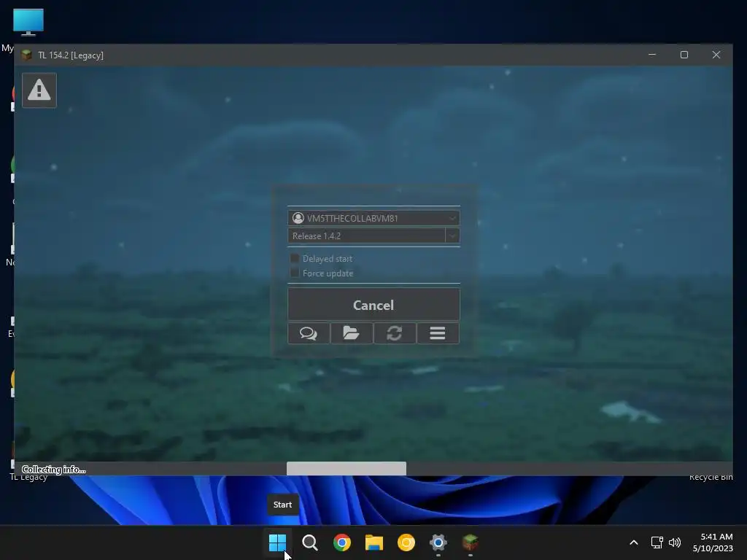Cancel the game launch
This screenshot has height=560, width=747.
tap(373, 305)
